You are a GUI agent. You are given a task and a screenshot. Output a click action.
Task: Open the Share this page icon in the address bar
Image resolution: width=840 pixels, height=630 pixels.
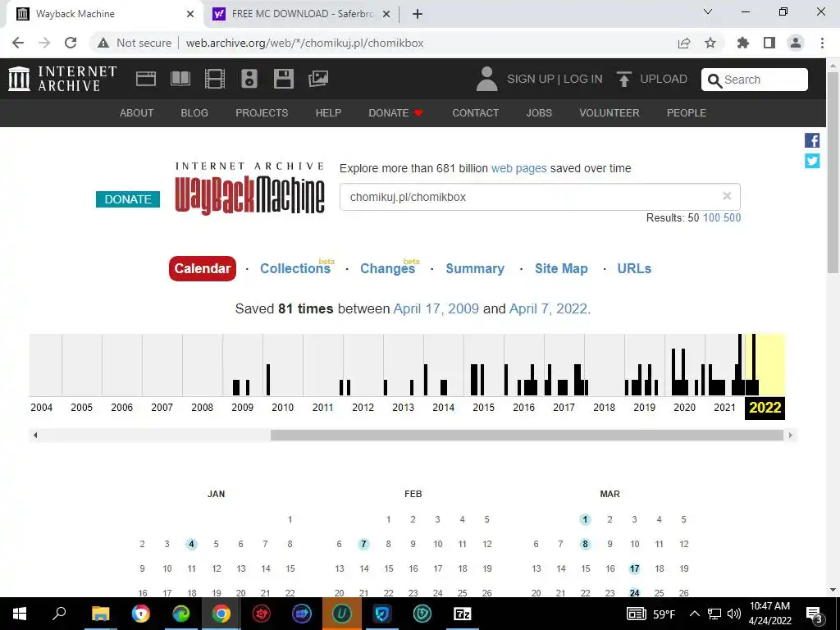tap(684, 43)
